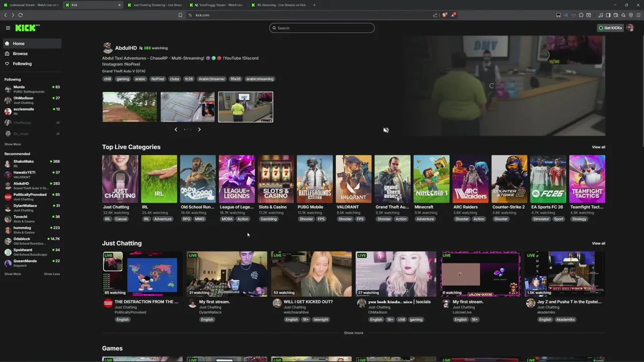Screen dimensions: 644x362
Task: Go to Home in sidebar
Action: point(32,44)
